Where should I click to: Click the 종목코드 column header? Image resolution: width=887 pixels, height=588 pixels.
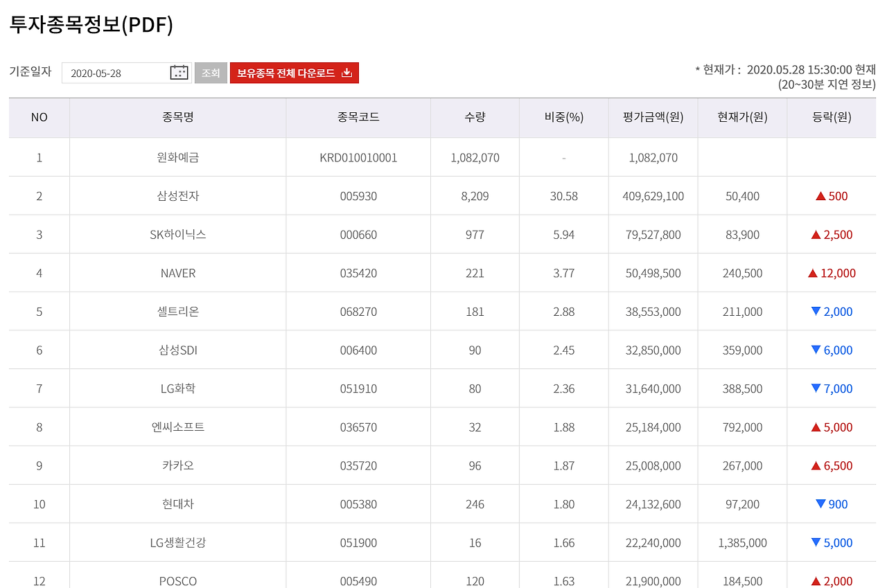click(x=358, y=118)
